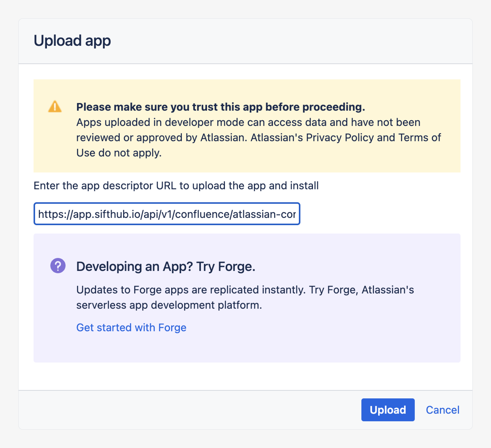Click the 'serverless app development platform.' line
The width and height of the screenshot is (491, 448).
[x=169, y=305]
